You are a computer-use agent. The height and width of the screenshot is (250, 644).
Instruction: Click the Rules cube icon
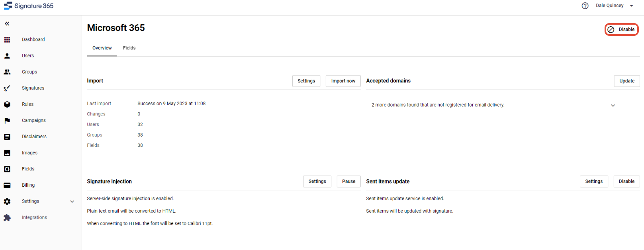7,104
